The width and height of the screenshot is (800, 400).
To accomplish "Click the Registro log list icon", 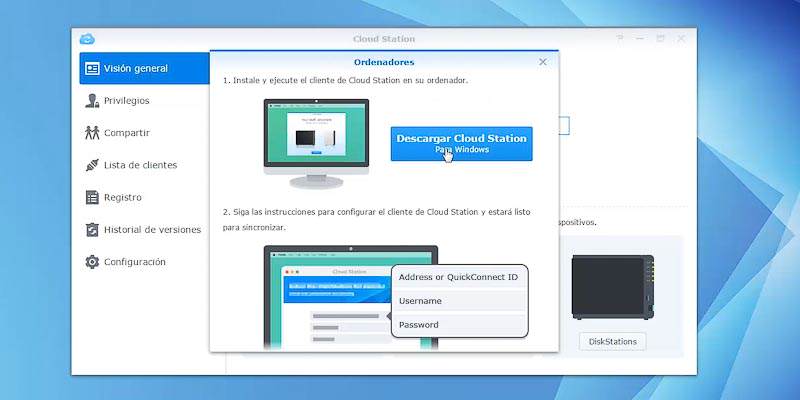I will pos(92,197).
